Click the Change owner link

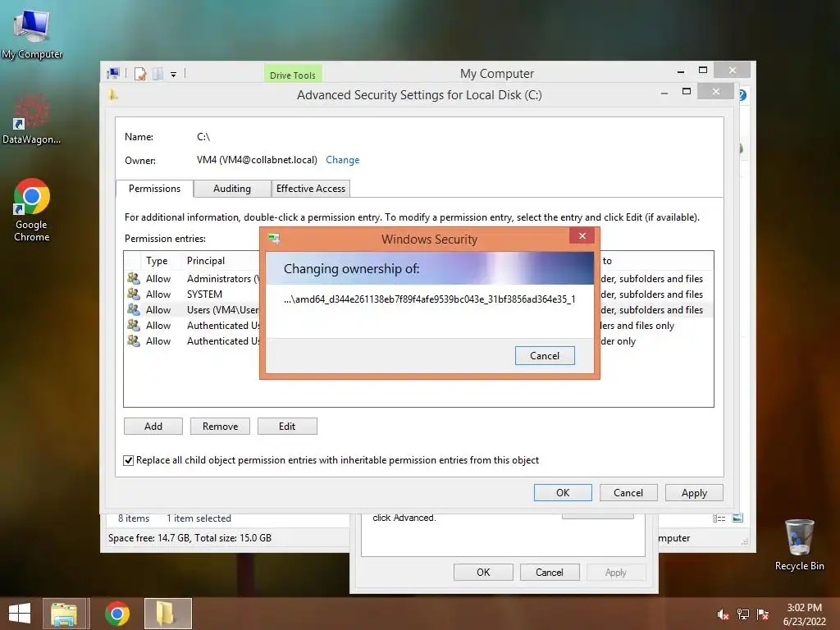342,160
